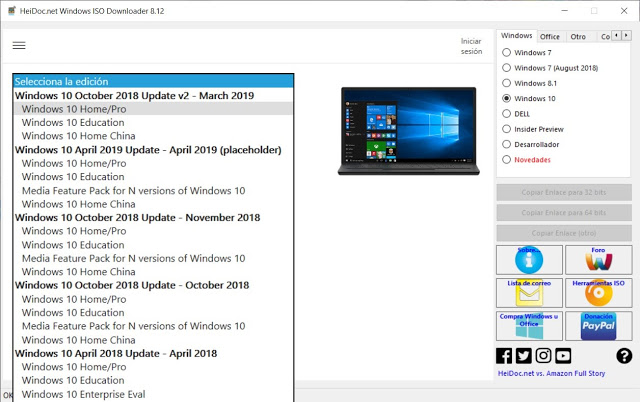Choose Home China under October 2018 Update v2
The image size is (640, 402).
point(153,136)
